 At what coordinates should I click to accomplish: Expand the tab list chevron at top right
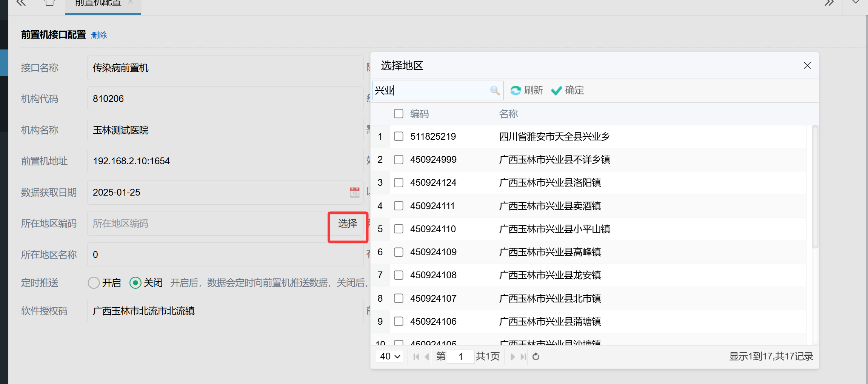(x=855, y=3)
